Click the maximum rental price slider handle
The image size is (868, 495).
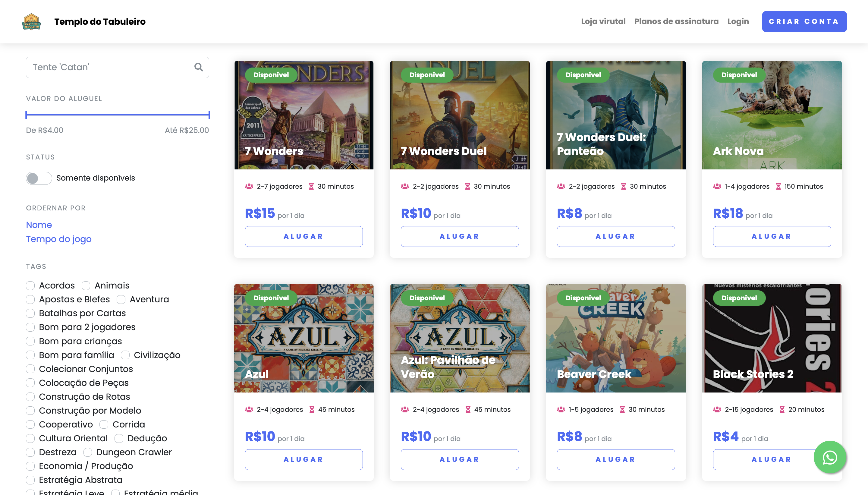(x=209, y=115)
